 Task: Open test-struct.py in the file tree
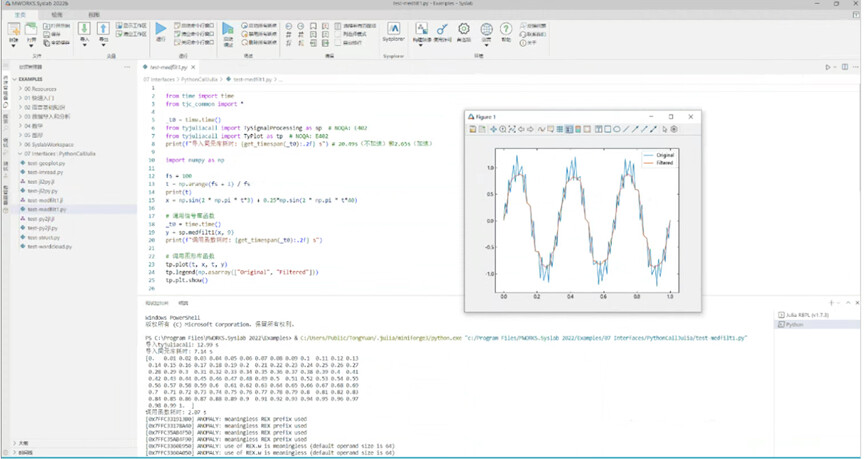43,237
